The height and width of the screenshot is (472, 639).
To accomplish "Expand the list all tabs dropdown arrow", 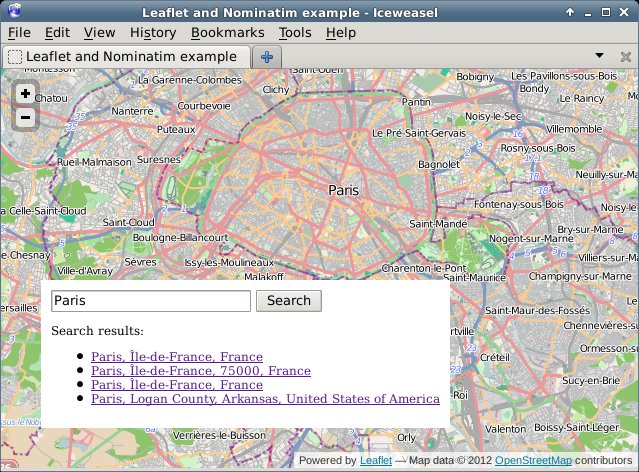I will [599, 57].
